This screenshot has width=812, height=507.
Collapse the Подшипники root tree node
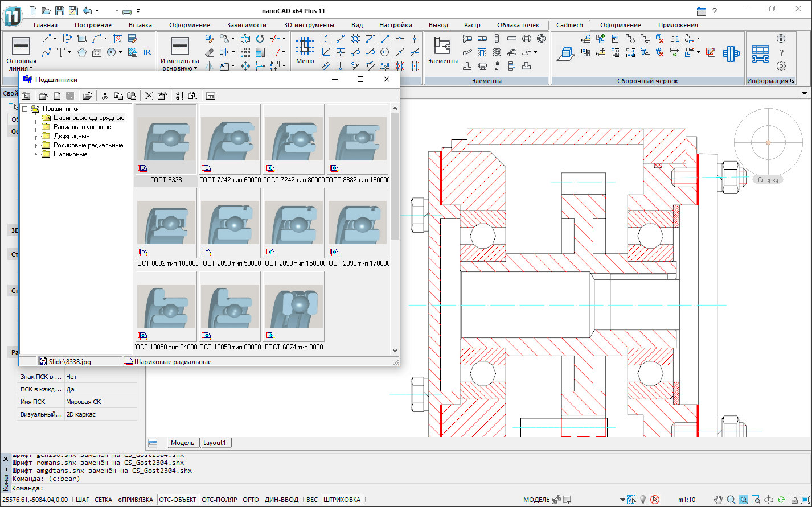[x=25, y=109]
